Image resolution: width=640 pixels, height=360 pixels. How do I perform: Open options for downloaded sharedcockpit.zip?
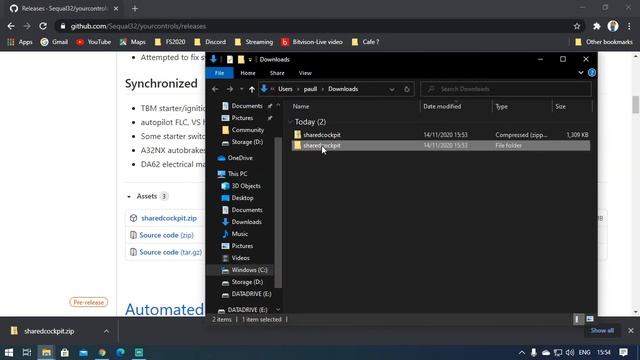pyautogui.click(x=106, y=331)
